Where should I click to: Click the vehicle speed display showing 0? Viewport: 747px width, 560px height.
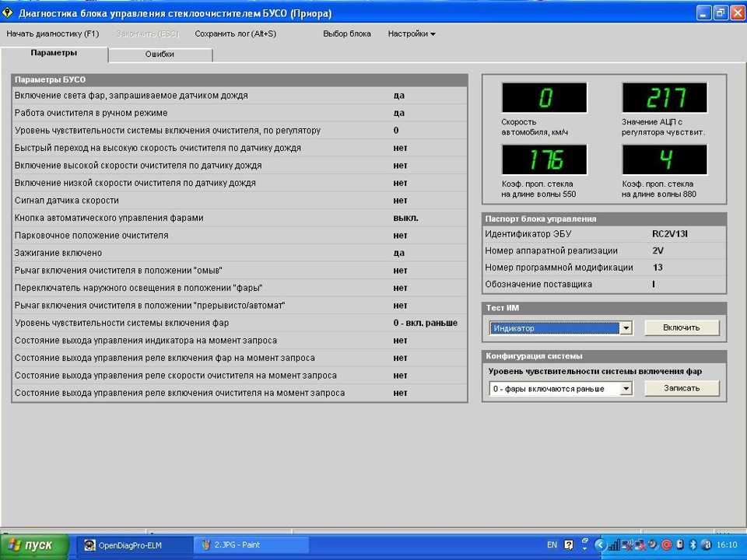coord(545,98)
